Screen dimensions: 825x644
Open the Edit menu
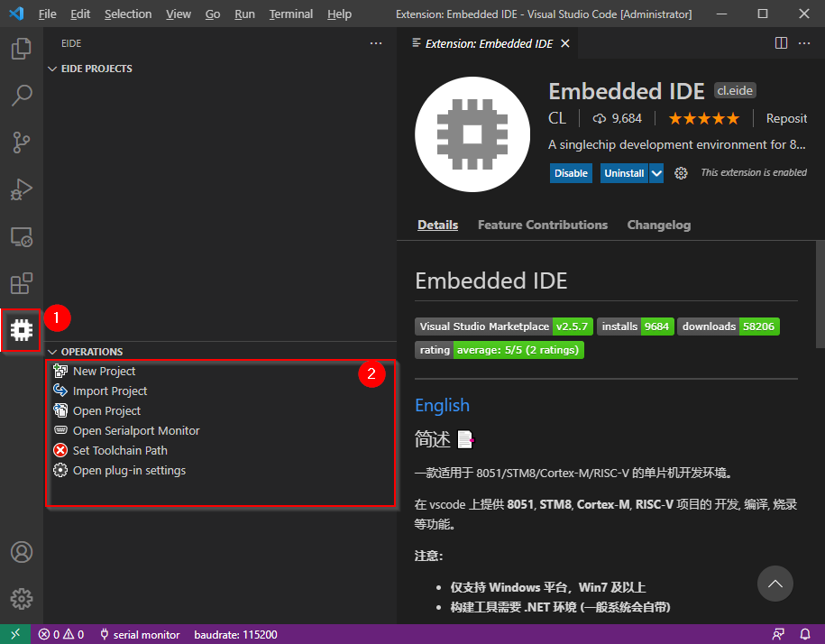point(80,14)
